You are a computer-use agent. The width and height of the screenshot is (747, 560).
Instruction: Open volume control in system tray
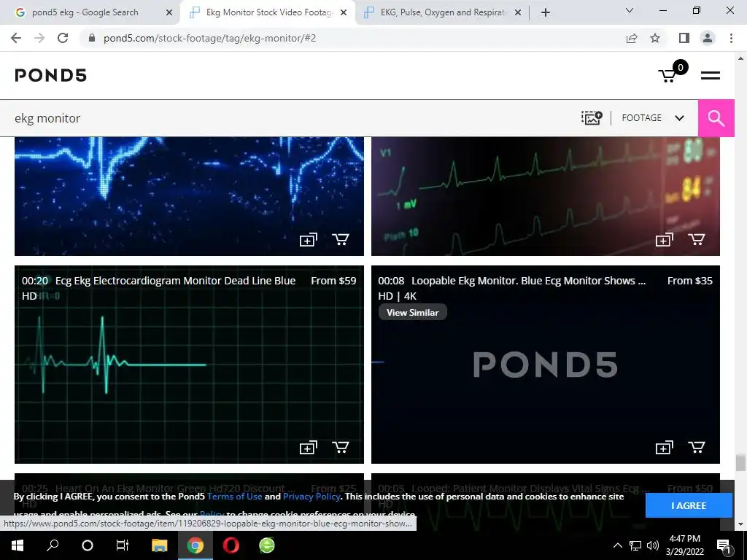tap(653, 545)
